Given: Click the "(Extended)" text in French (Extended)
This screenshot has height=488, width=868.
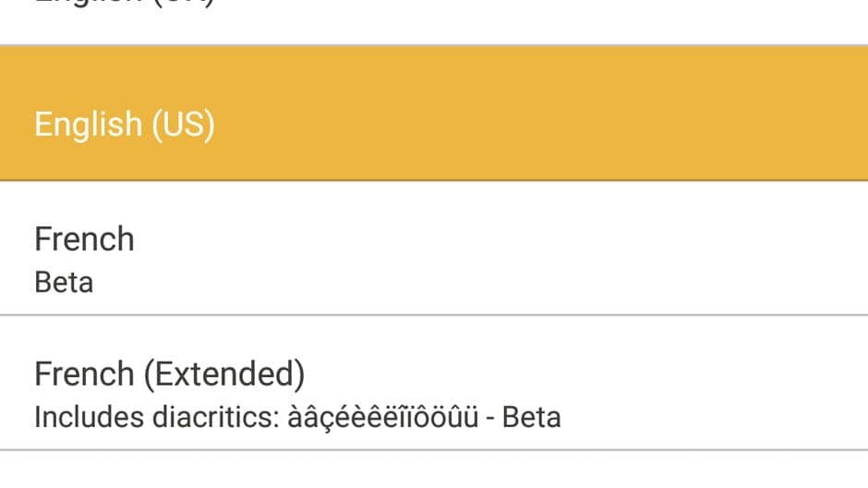Looking at the screenshot, I should click(x=223, y=375).
